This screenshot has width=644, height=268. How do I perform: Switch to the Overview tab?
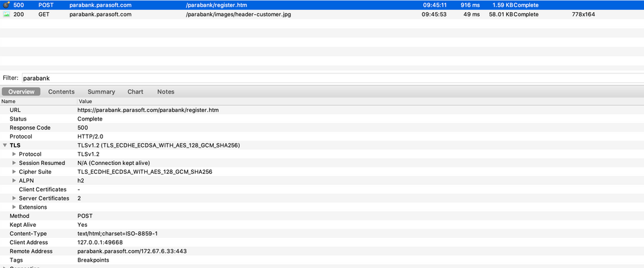21,91
